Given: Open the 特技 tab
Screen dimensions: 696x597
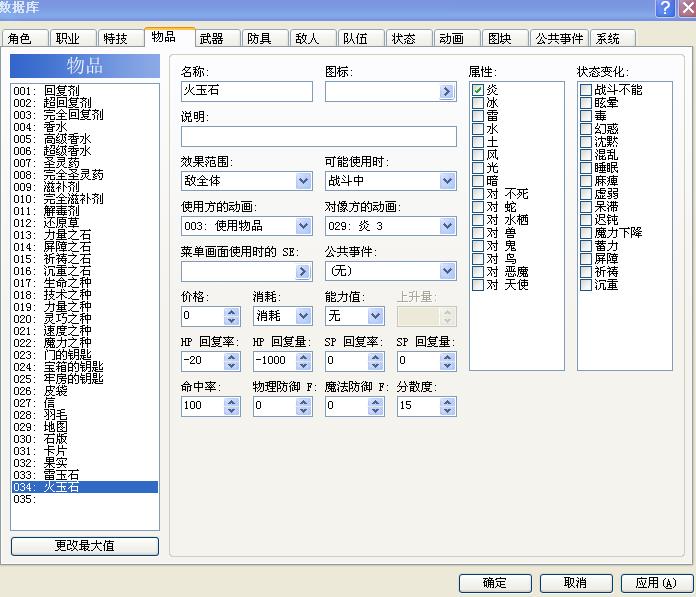Looking at the screenshot, I should pyautogui.click(x=121, y=39).
